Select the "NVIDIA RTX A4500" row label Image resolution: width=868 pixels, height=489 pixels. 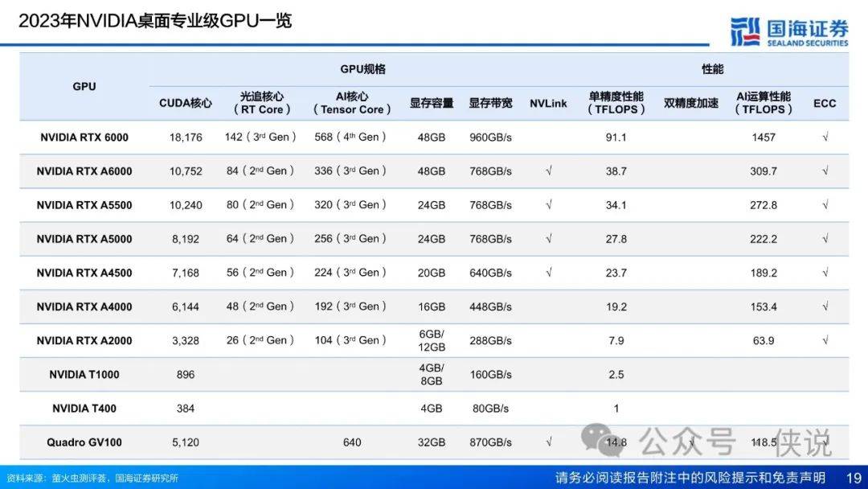(84, 273)
